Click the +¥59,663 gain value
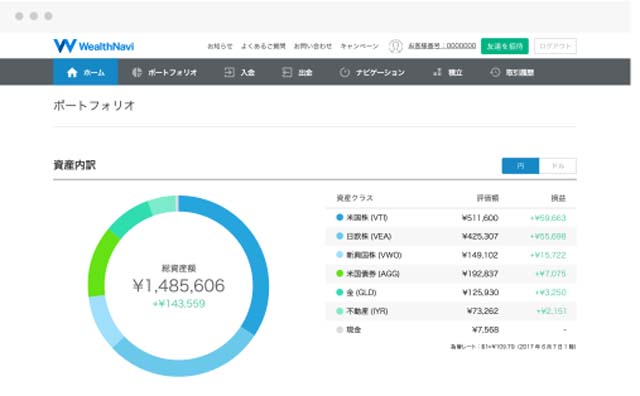 coord(548,218)
